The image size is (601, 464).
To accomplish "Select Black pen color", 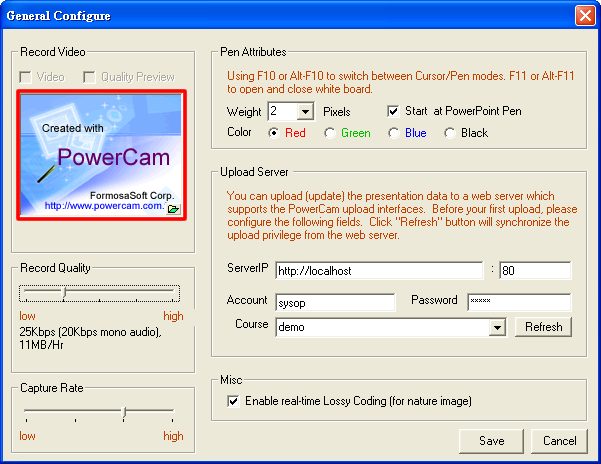I will coord(450,133).
